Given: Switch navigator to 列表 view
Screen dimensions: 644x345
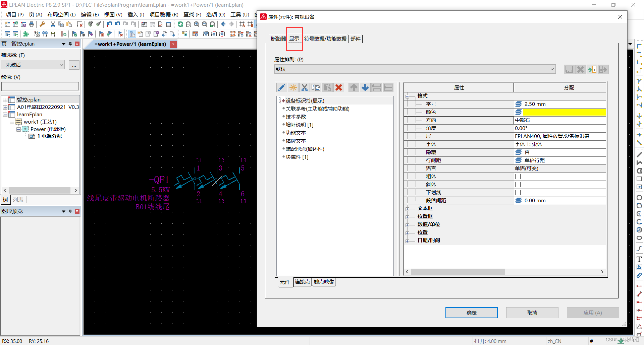Looking at the screenshot, I should 18,200.
